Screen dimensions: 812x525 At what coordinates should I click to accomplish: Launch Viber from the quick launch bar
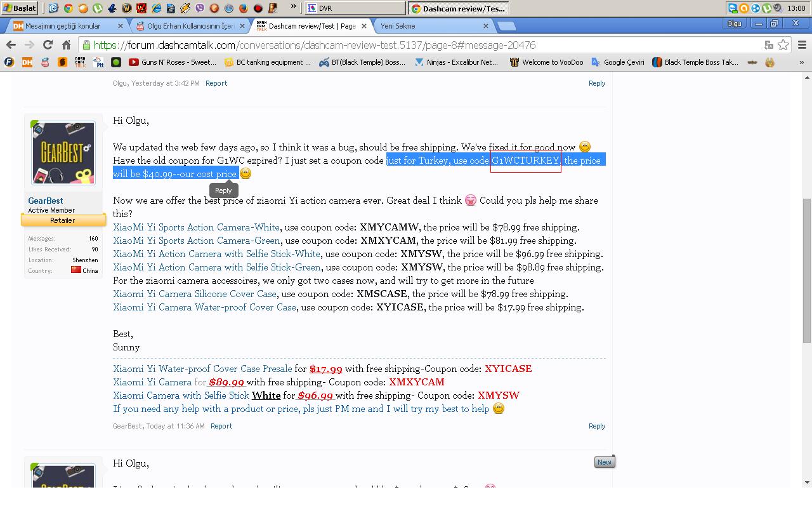200,8
